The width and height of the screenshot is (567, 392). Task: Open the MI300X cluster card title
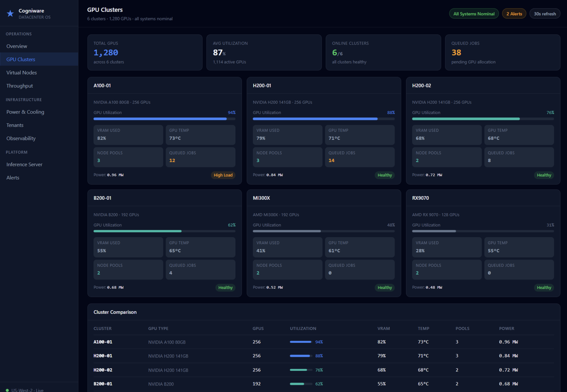coord(261,198)
